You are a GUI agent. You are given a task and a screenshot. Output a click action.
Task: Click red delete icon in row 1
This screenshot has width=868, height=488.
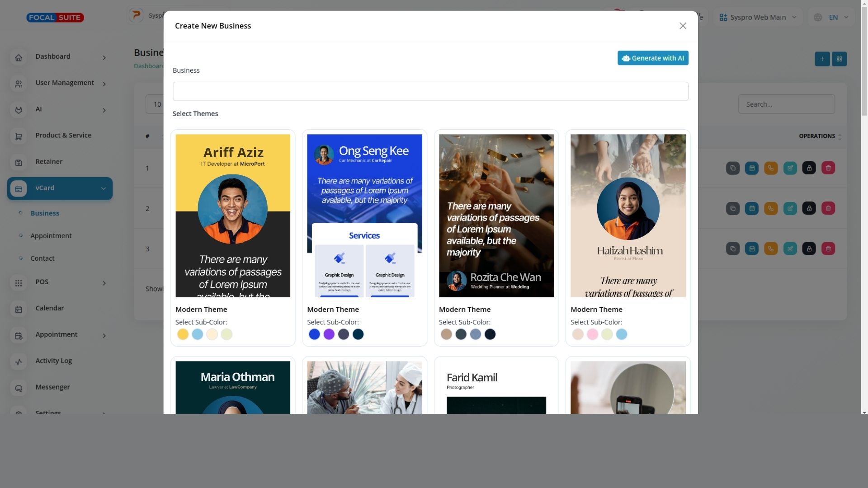point(828,168)
